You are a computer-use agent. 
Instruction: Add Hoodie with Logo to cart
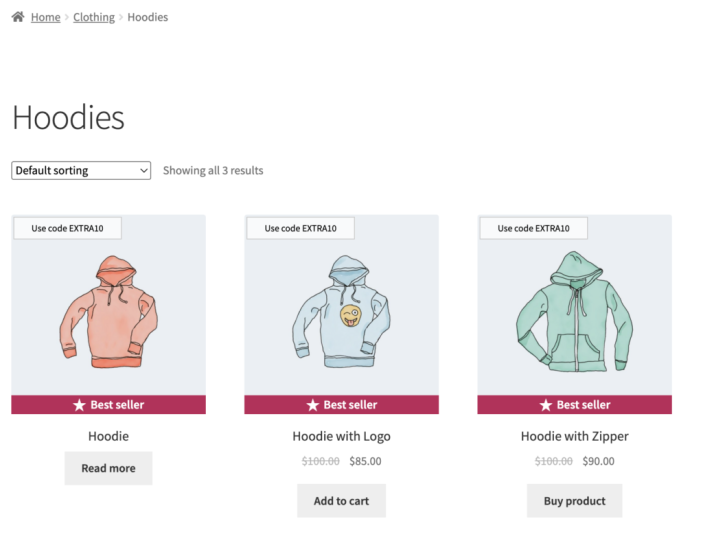click(x=341, y=501)
